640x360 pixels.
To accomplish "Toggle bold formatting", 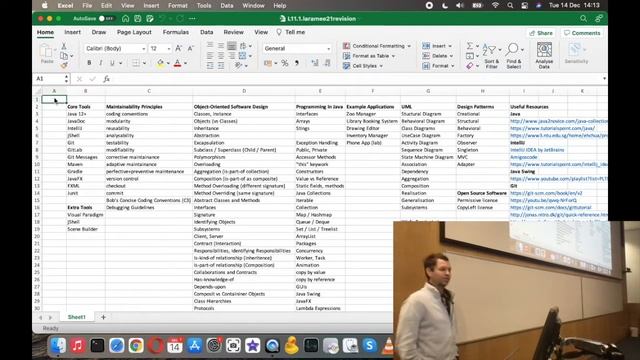I will [89, 63].
